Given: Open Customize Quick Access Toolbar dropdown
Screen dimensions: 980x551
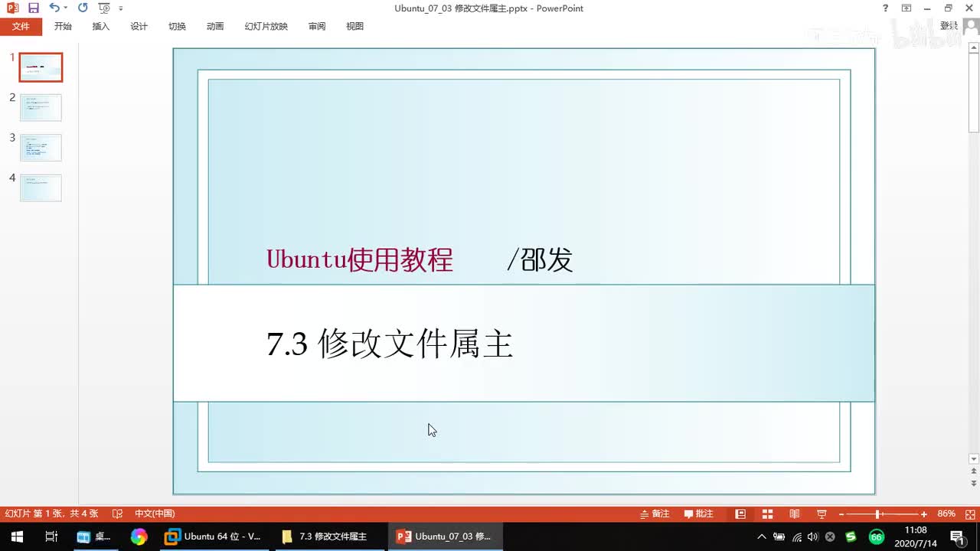Looking at the screenshot, I should click(121, 8).
